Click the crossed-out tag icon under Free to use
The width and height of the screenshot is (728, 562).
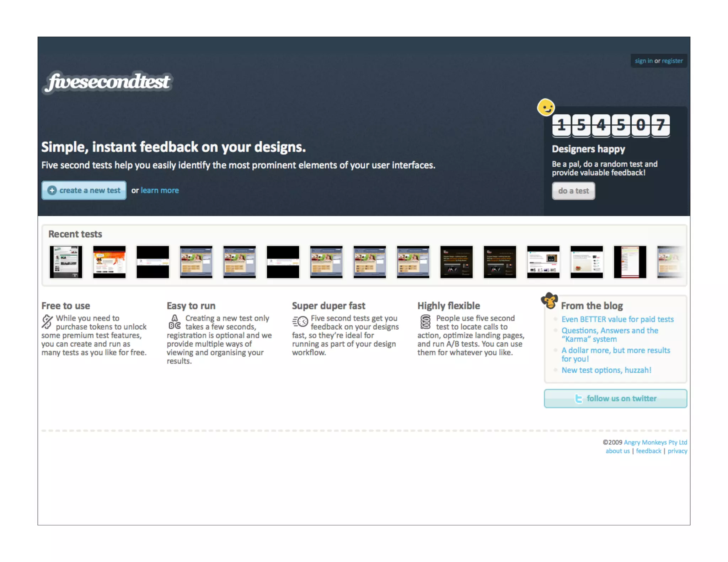[47, 321]
